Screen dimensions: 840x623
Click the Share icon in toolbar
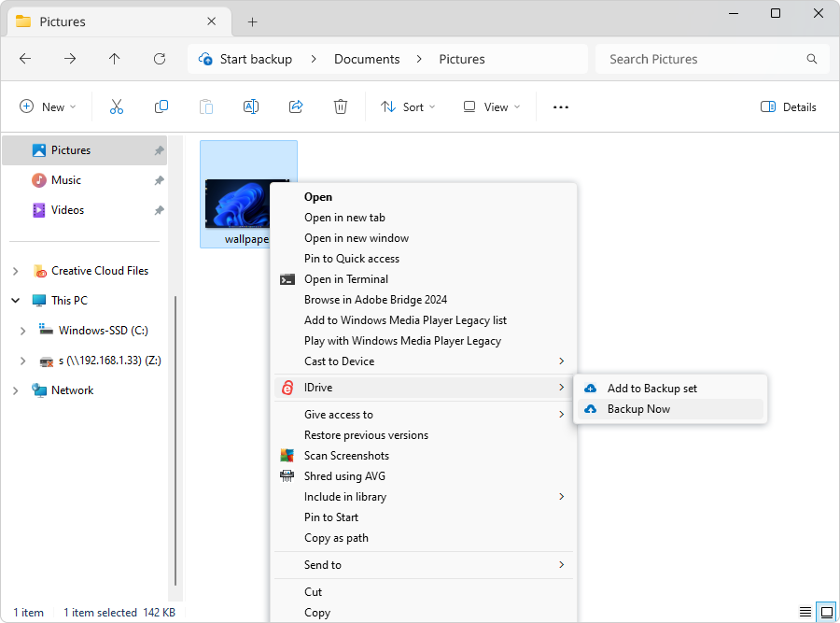point(296,107)
